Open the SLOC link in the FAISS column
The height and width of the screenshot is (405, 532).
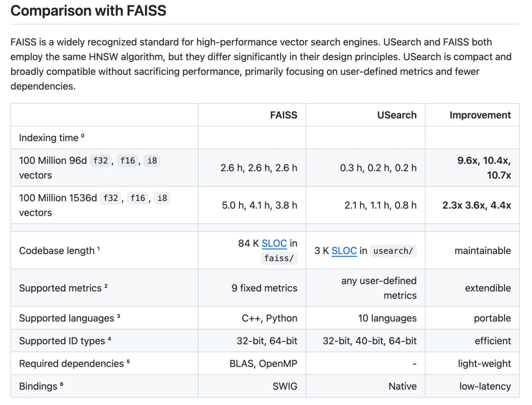(274, 243)
